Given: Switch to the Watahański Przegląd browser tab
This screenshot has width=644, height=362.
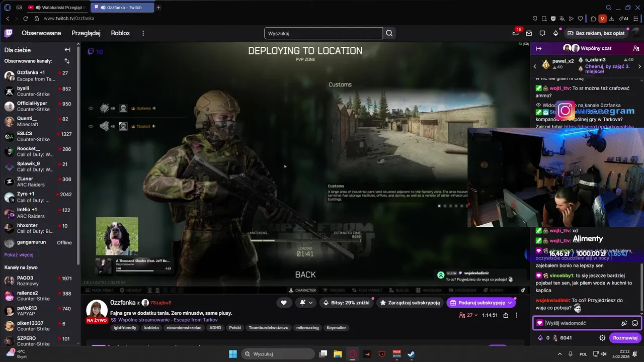Looking at the screenshot, I should click(x=57, y=8).
